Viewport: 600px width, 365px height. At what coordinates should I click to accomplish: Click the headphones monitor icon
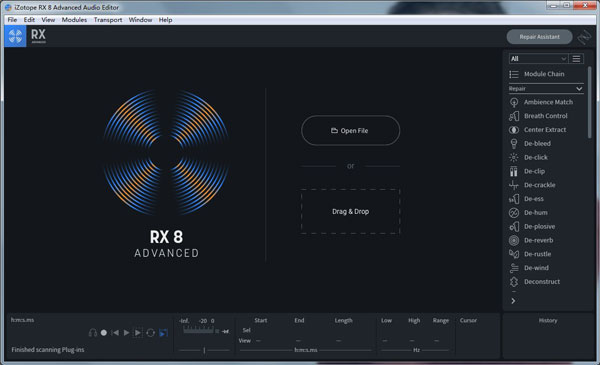(93, 333)
